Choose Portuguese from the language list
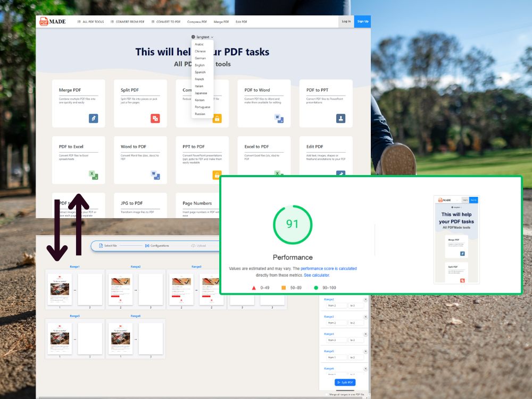 tap(203, 107)
